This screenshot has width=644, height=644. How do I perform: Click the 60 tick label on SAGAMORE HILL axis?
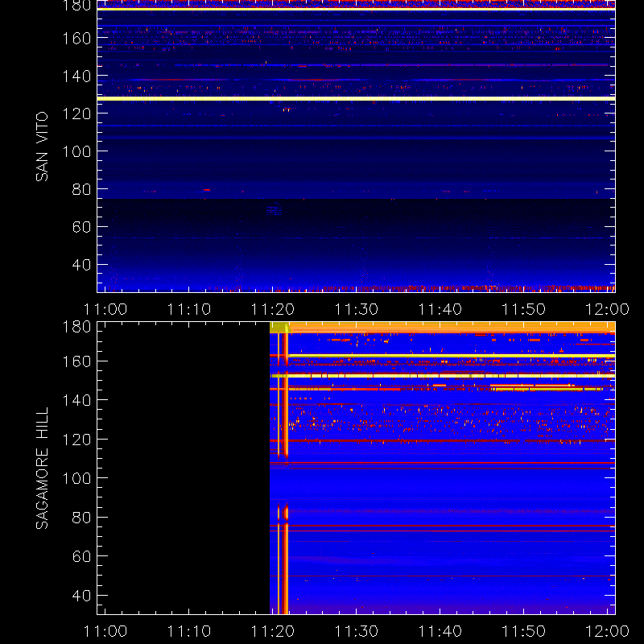pyautogui.click(x=81, y=556)
